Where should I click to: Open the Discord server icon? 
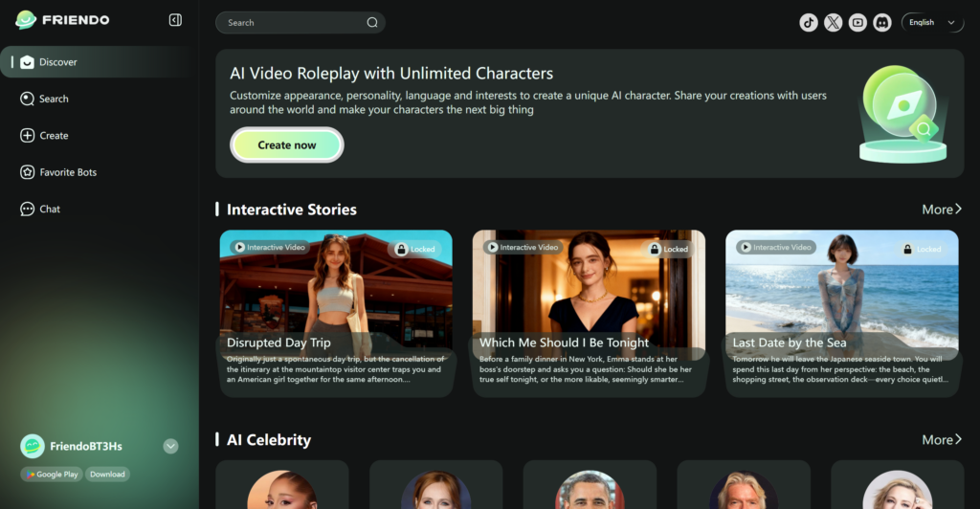pos(881,22)
